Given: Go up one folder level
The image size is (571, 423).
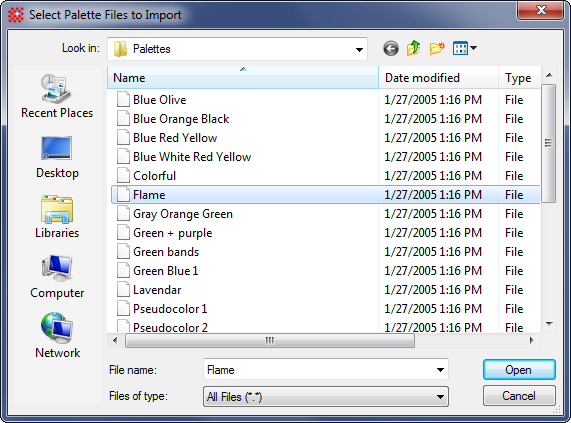Looking at the screenshot, I should pos(414,48).
